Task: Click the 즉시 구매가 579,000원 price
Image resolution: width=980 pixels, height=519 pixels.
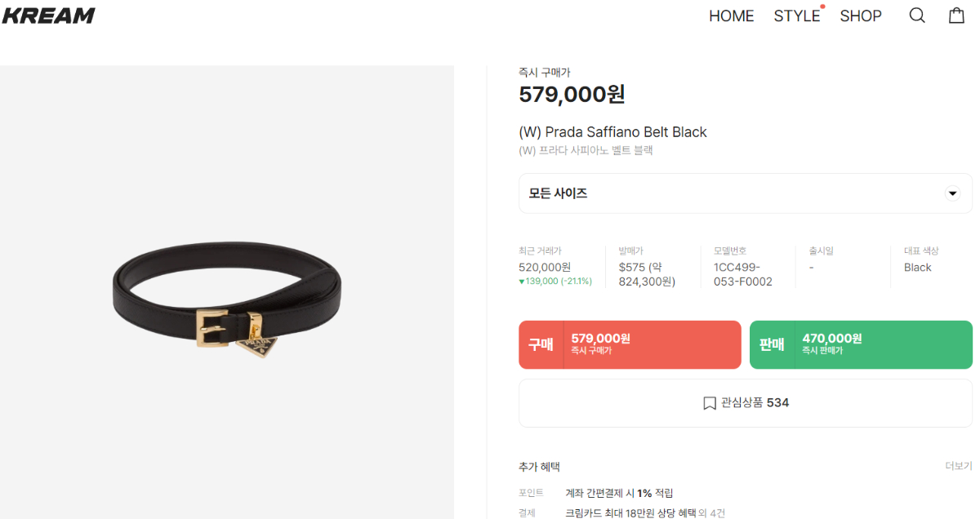Action: [x=572, y=94]
